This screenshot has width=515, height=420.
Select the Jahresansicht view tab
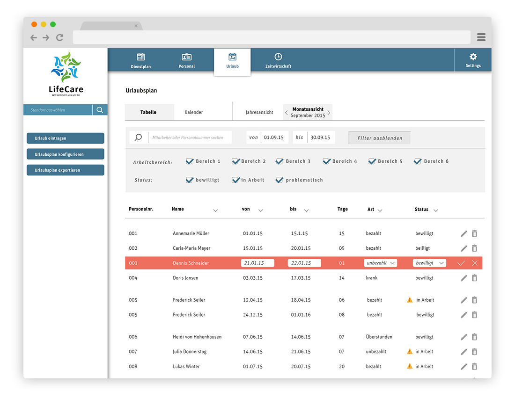(x=259, y=112)
